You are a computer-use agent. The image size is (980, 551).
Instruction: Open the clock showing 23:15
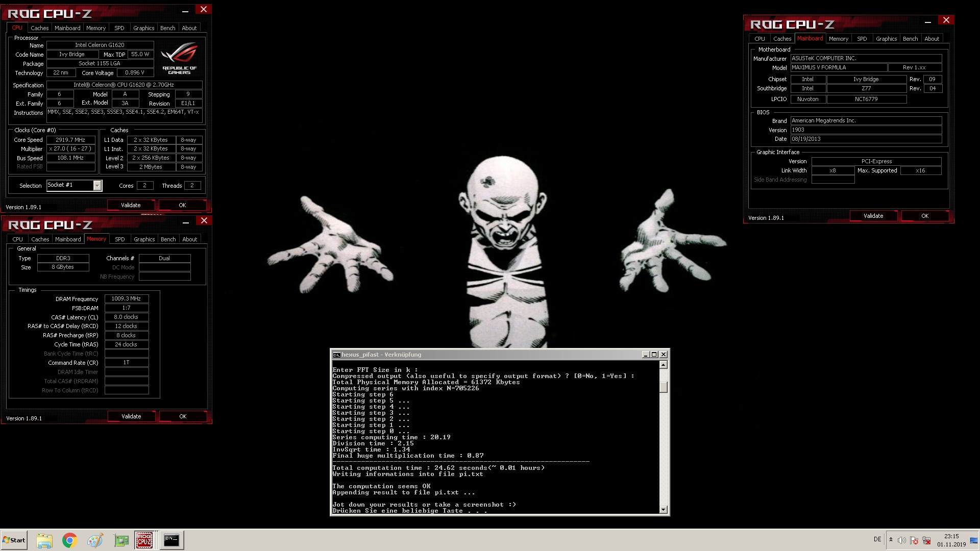[951, 540]
